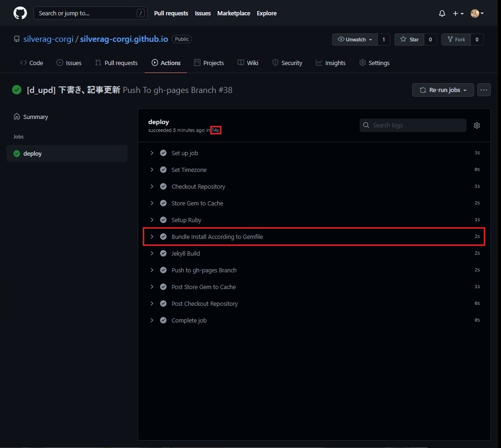Open Explore in top navigation

coord(267,13)
